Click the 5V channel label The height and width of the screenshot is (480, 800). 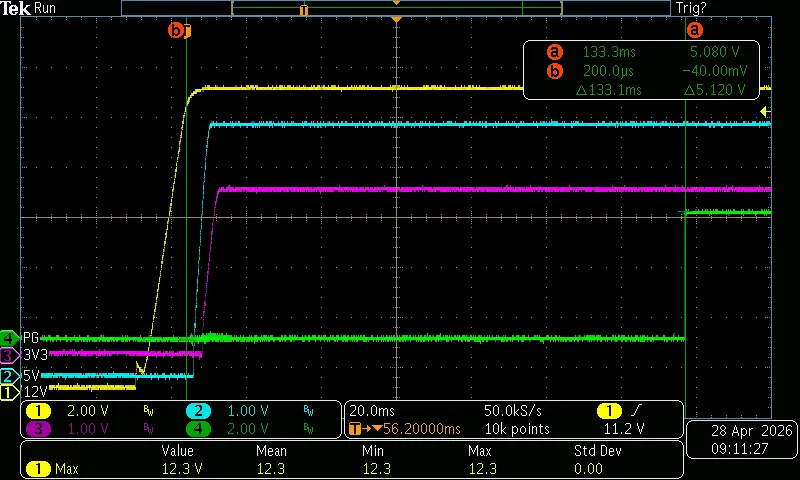point(31,376)
